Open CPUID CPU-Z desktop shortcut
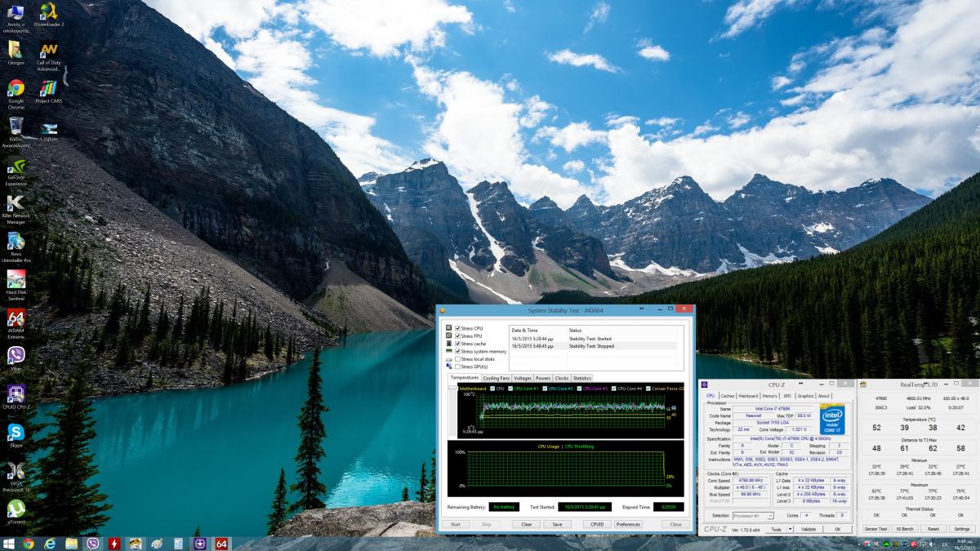The width and height of the screenshot is (980, 551). point(16,398)
